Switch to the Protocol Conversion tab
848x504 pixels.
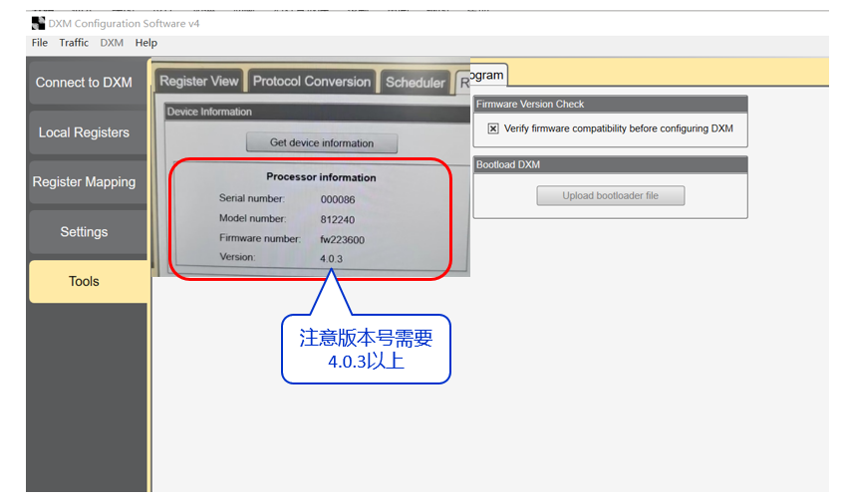pyautogui.click(x=311, y=81)
